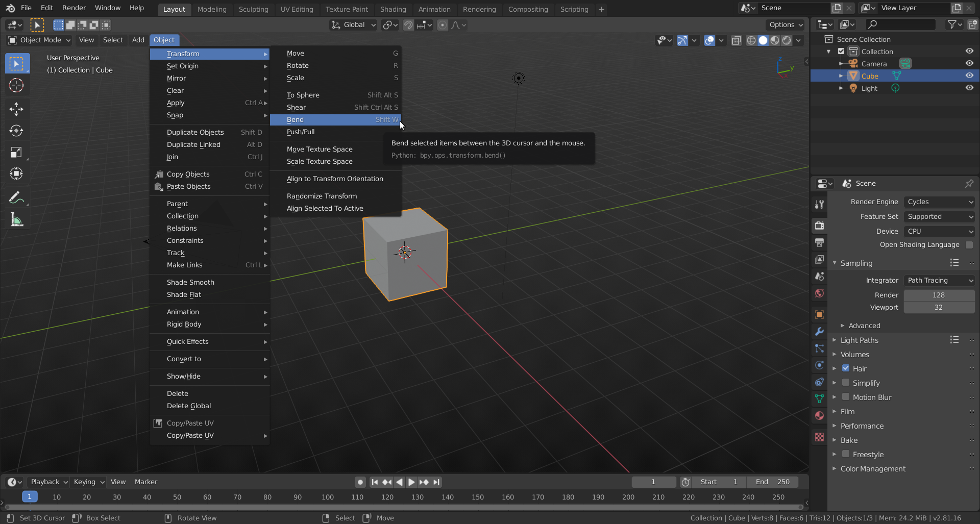Hide the Light in outliner

tap(969, 88)
